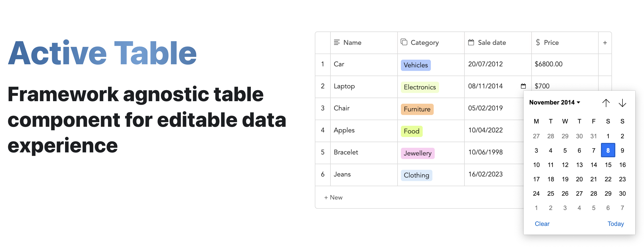The width and height of the screenshot is (644, 251).
Task: Clear the selected date
Action: [542, 224]
